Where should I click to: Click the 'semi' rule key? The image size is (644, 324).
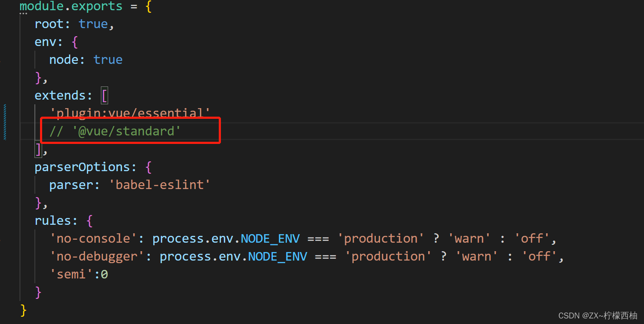(x=71, y=274)
